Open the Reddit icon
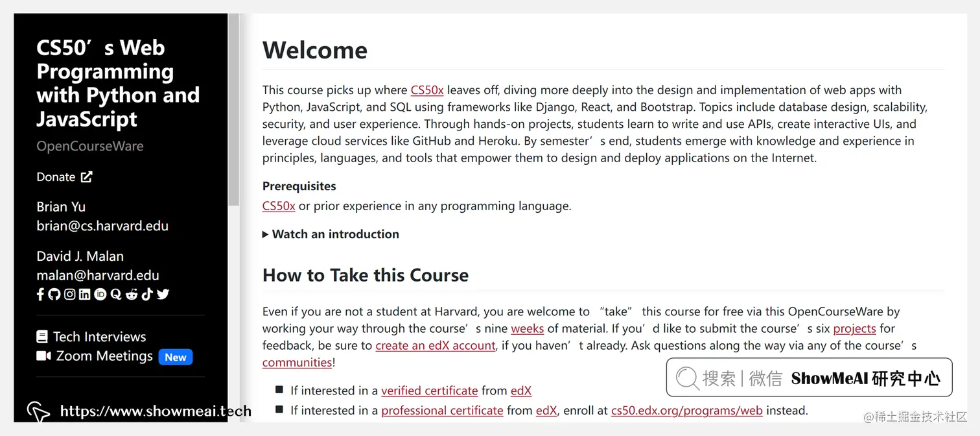 coord(131,294)
